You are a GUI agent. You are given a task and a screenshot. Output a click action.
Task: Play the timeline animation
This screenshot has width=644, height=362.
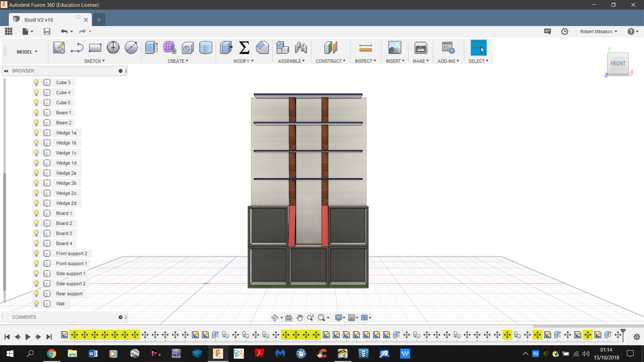(x=28, y=337)
